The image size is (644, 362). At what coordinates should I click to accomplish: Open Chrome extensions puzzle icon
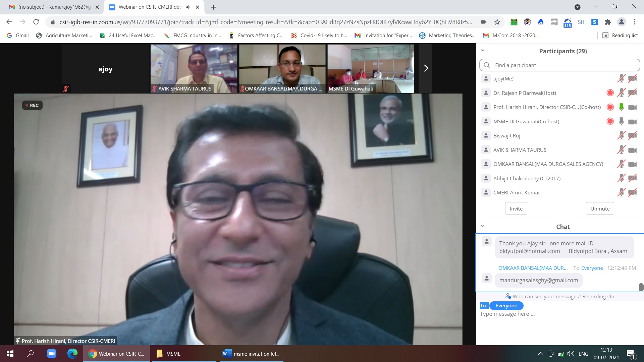point(608,22)
